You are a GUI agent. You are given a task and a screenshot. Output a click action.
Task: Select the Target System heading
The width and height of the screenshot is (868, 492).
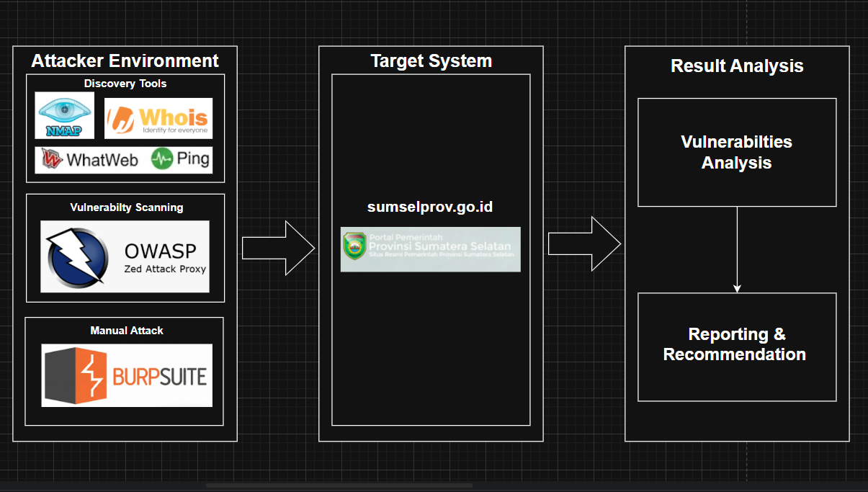[x=431, y=61]
